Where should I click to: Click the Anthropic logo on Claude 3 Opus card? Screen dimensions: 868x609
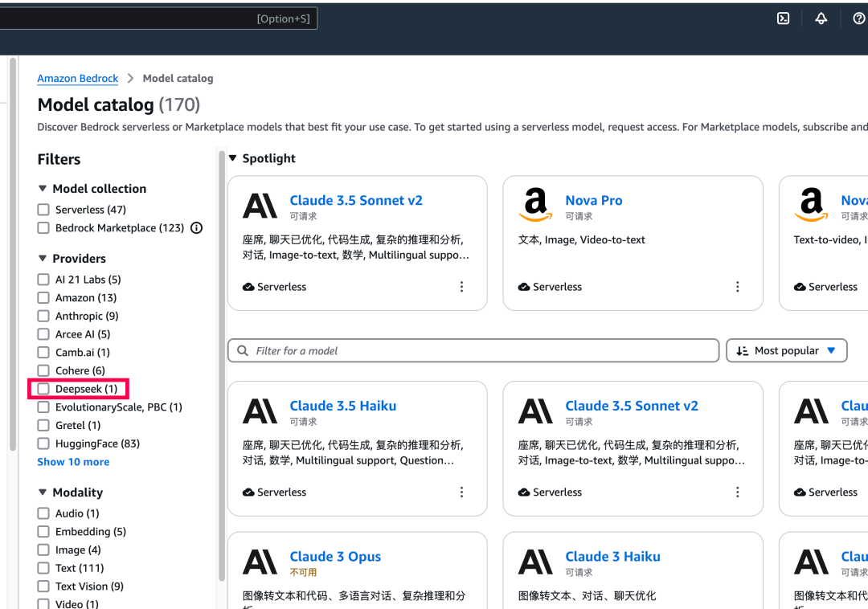[260, 562]
